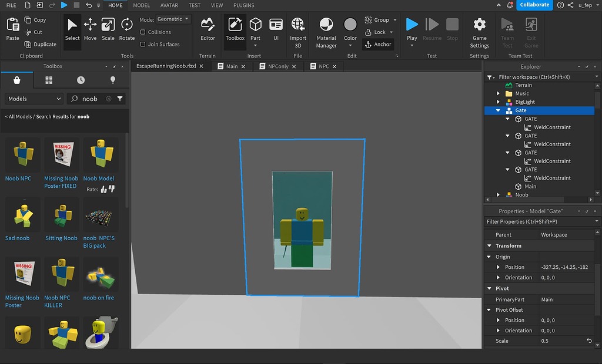
Task: Select the Sad noob model thumbnail
Action: click(x=22, y=215)
